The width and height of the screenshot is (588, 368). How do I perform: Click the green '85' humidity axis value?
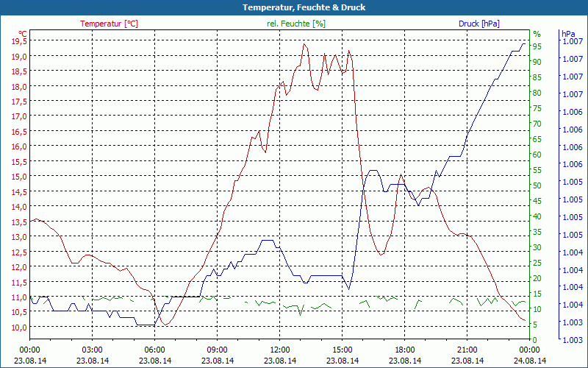pyautogui.click(x=537, y=77)
